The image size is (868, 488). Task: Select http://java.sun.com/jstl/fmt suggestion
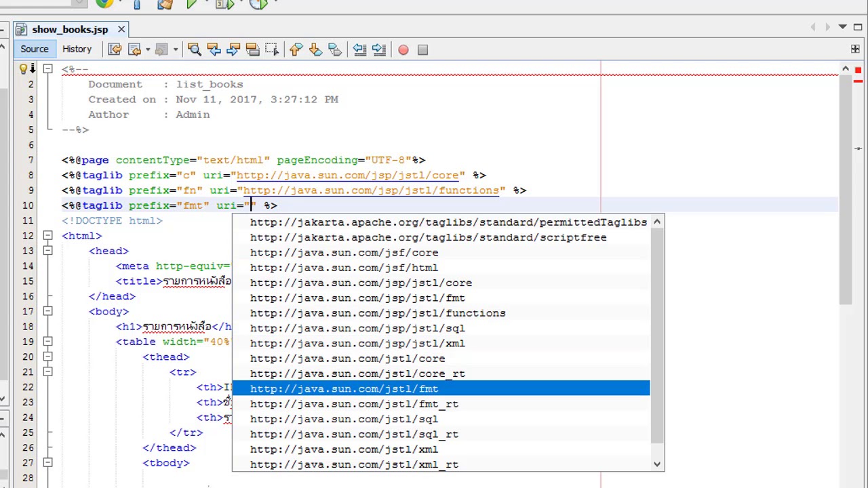tap(441, 388)
